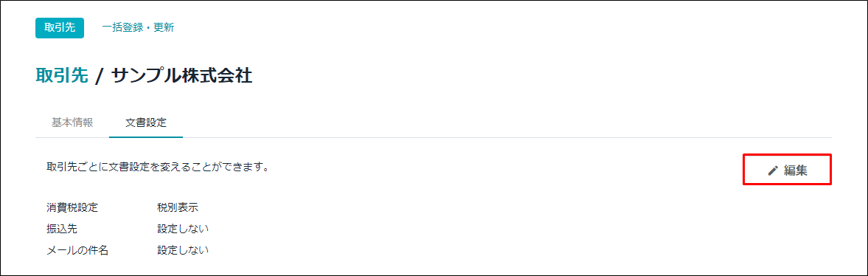The image size is (868, 276).
Task: Switch to the 基本情報 tab
Action: 72,123
